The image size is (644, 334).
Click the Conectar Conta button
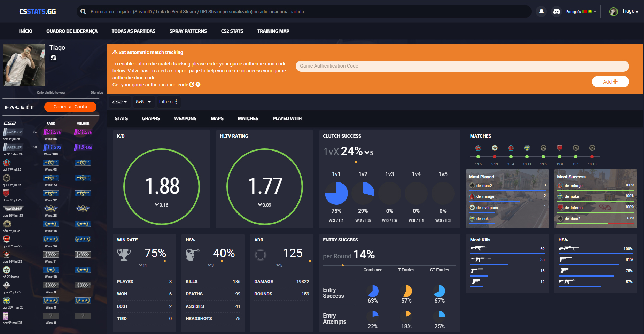70,107
